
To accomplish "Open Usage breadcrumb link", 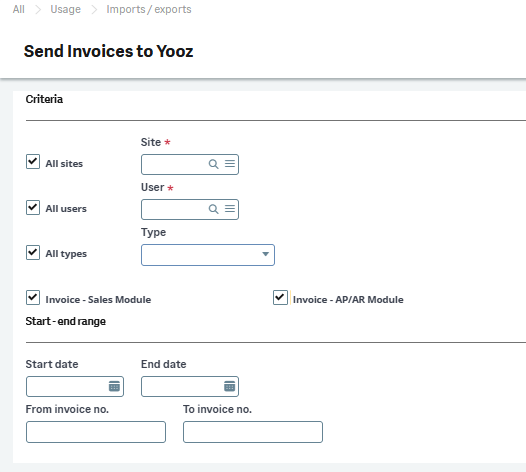I will 65,9.
